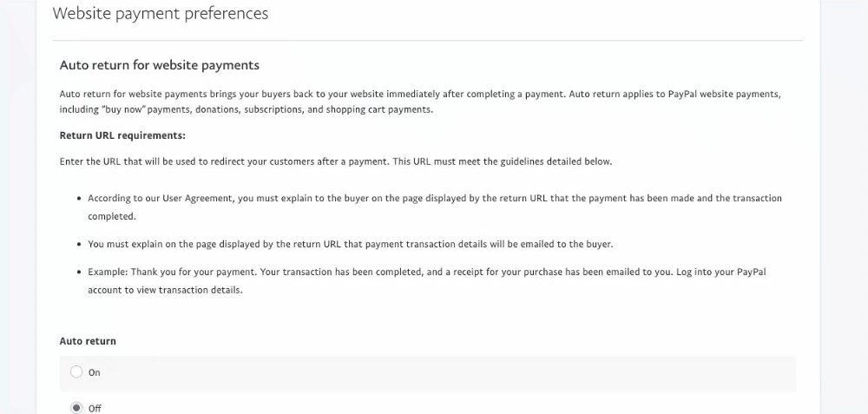Click the Website payment preferences page title

[x=161, y=14]
